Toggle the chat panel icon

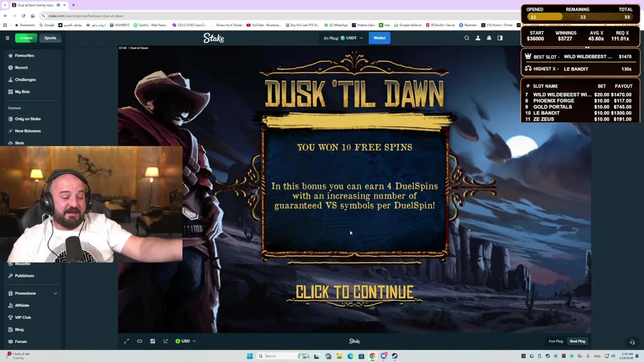[x=500, y=38]
